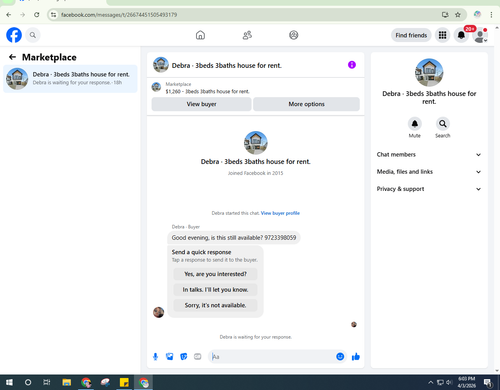The height and width of the screenshot is (390, 500).
Task: Click the Install app icon in the address bar
Action: tap(445, 15)
